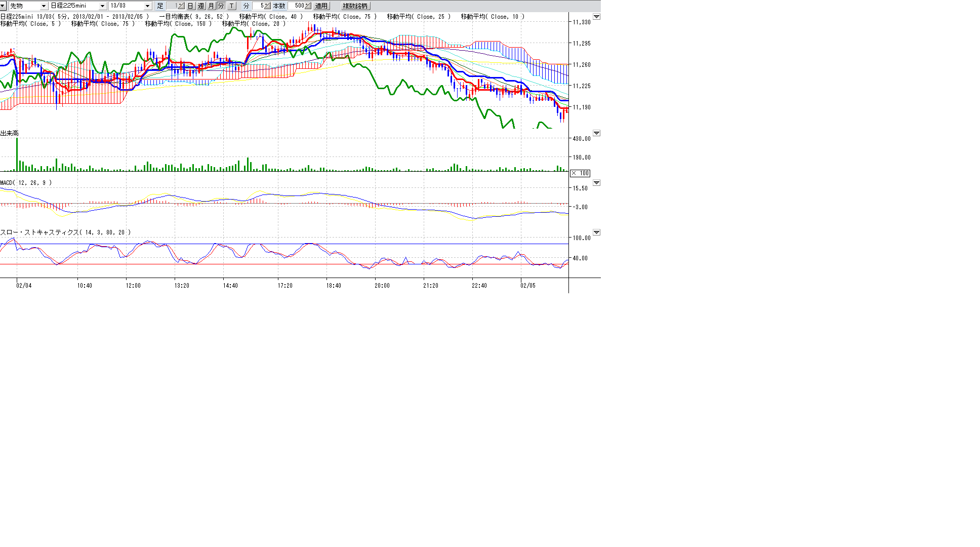This screenshot has height=547, width=980.
Task: Select monthly (月) timeframe button
Action: (x=211, y=6)
